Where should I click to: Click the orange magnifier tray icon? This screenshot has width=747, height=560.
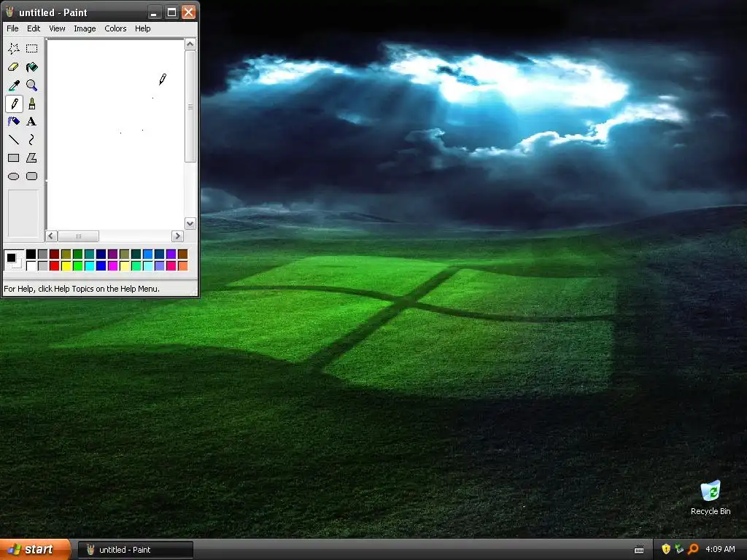[x=693, y=549]
